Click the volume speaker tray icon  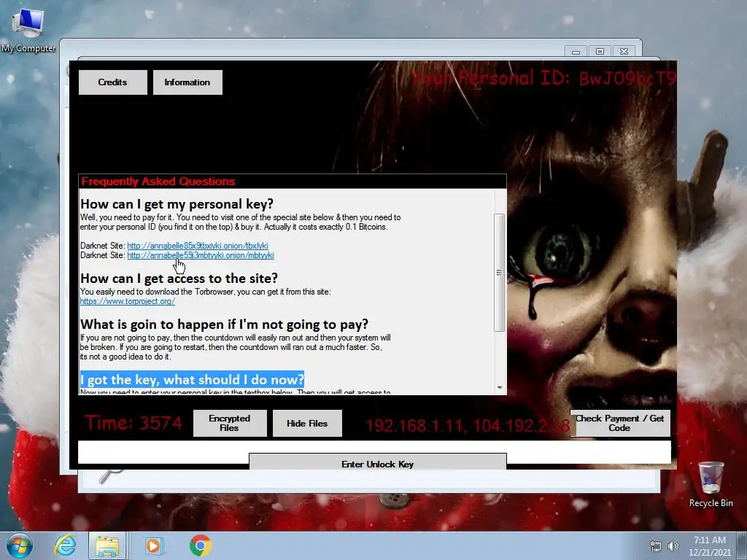673,546
